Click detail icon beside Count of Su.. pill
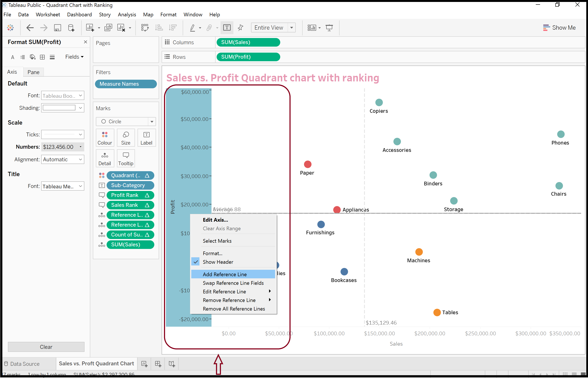 pos(102,235)
